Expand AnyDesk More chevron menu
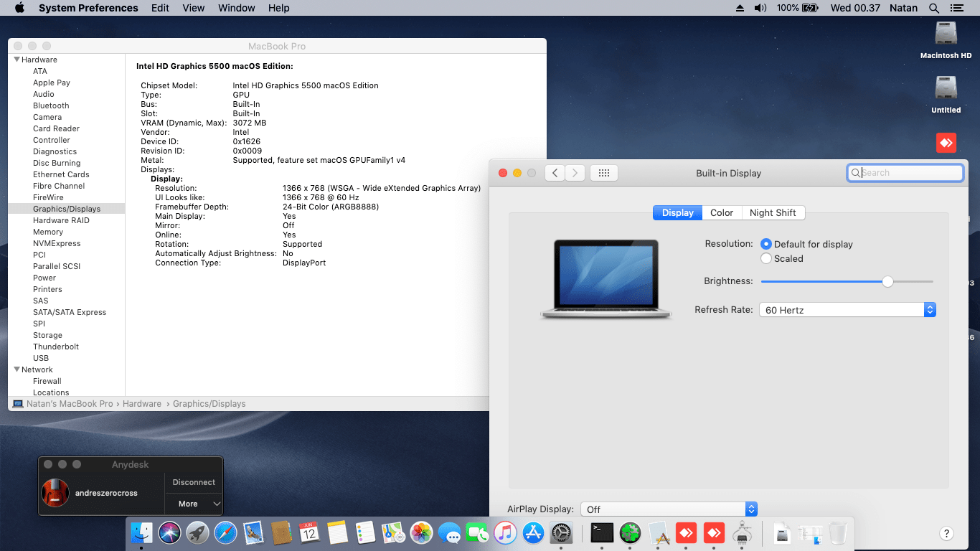980x551 pixels. [x=217, y=504]
